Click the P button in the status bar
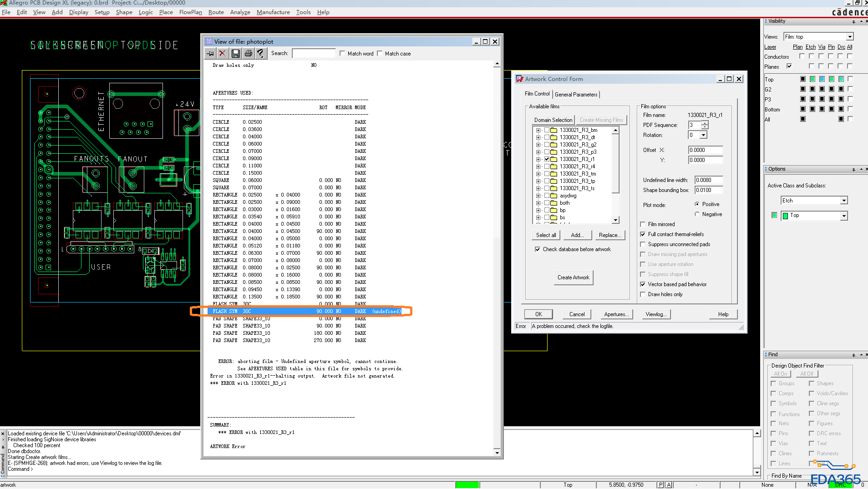 660,485
